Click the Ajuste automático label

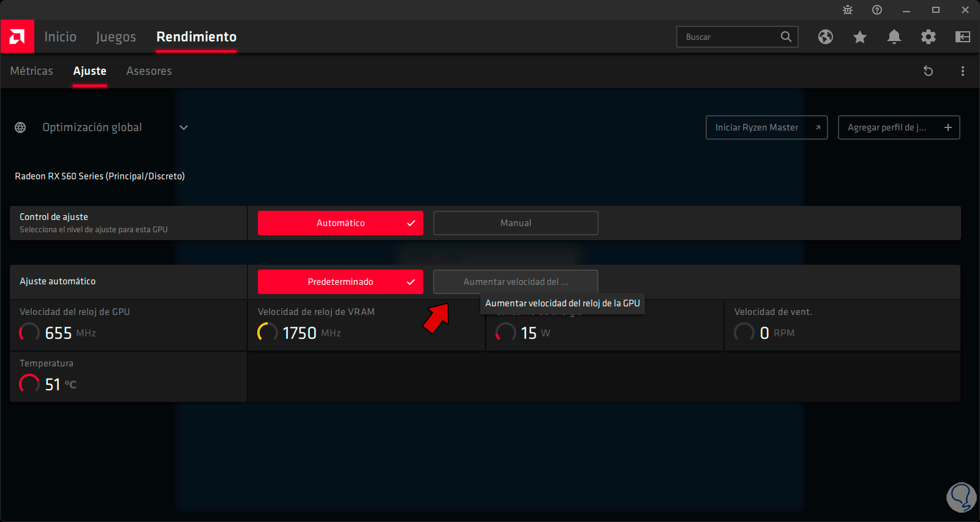[x=58, y=281]
